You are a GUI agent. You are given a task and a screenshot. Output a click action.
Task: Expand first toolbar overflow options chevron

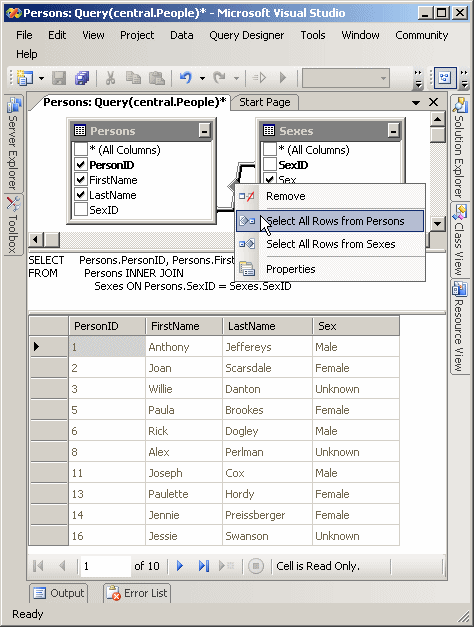click(x=418, y=79)
